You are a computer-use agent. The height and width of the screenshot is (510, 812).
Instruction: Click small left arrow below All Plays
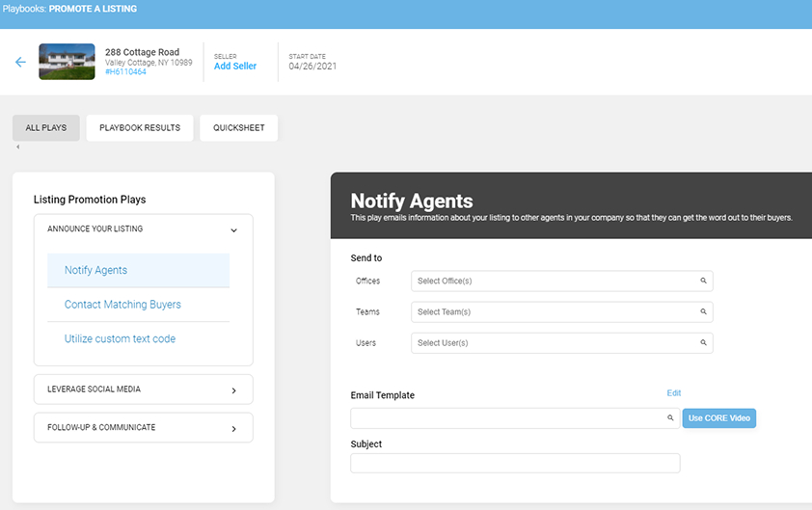(17, 148)
